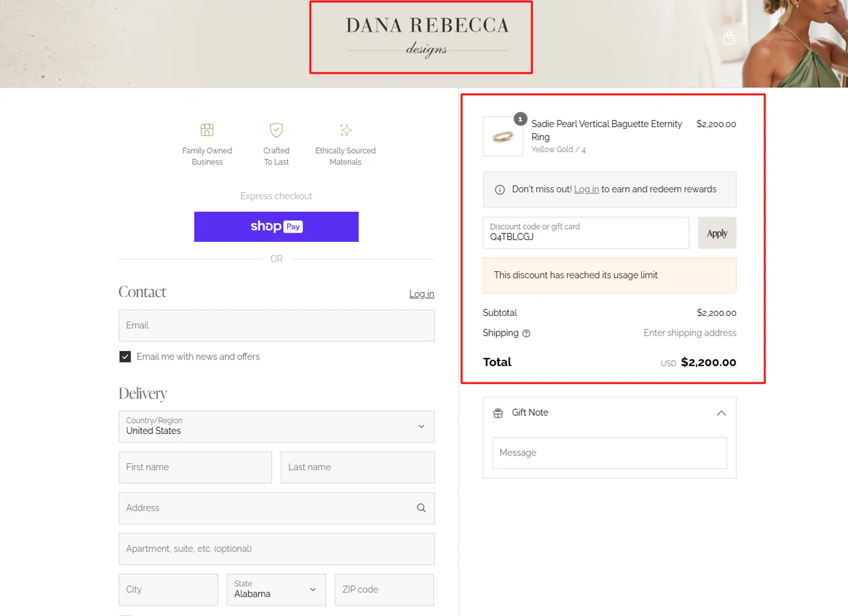Image resolution: width=848 pixels, height=616 pixels.
Task: Open the Country/Region dropdown
Action: point(276,427)
